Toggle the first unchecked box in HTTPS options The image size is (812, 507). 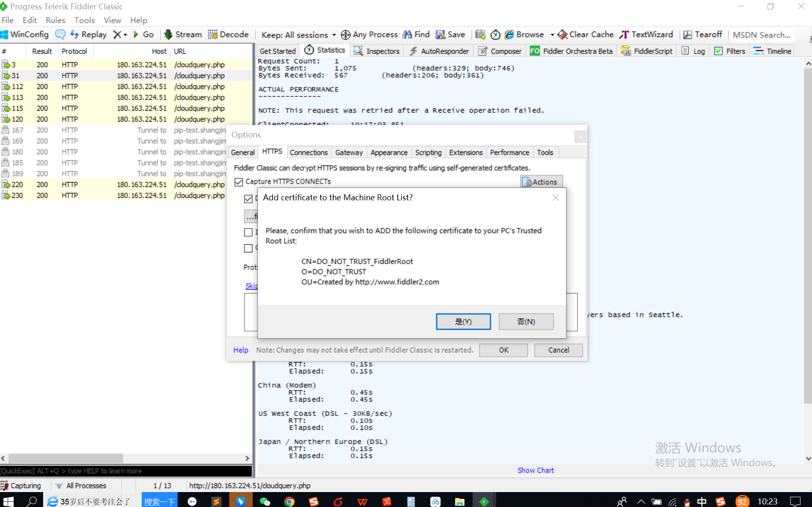(x=248, y=232)
